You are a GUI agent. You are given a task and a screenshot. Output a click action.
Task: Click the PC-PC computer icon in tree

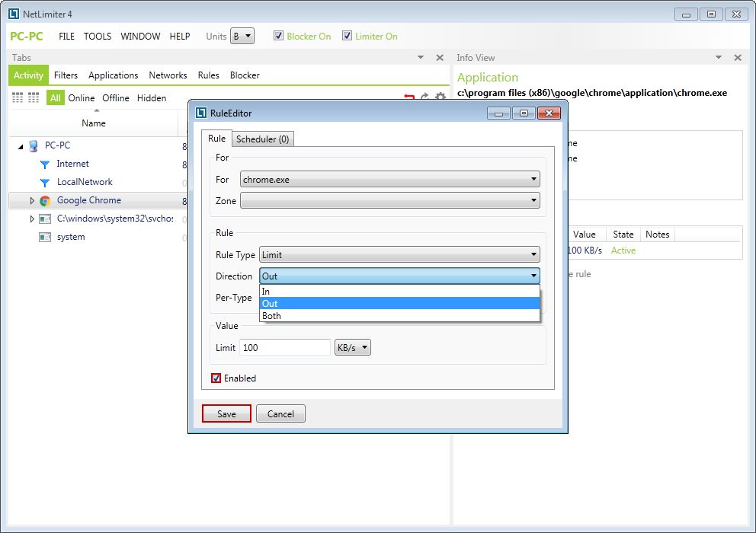[34, 146]
